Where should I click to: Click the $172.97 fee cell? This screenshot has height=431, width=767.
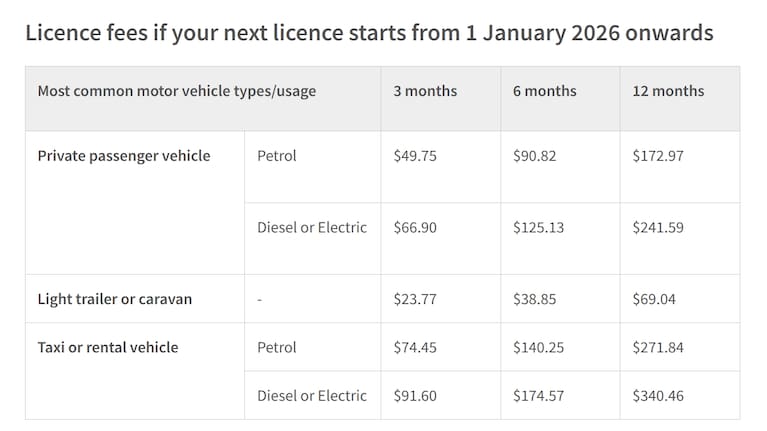(658, 156)
